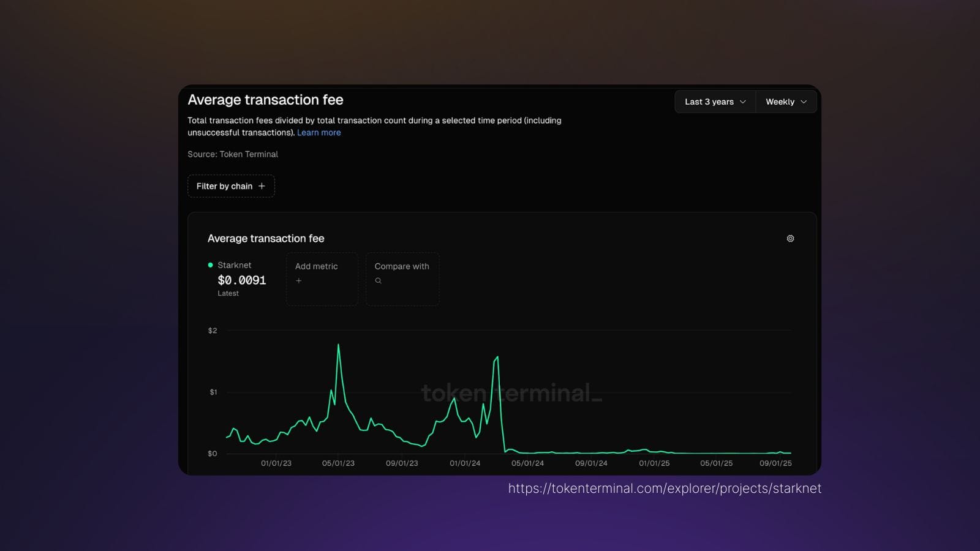Viewport: 980px width, 551px height.
Task: Click the chart peak near 05/01/23
Action: click(x=338, y=346)
